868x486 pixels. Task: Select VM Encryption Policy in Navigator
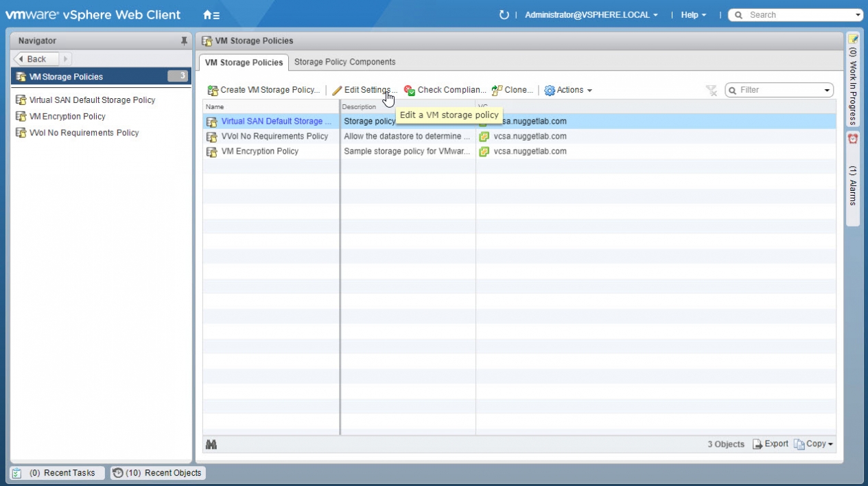coord(67,117)
